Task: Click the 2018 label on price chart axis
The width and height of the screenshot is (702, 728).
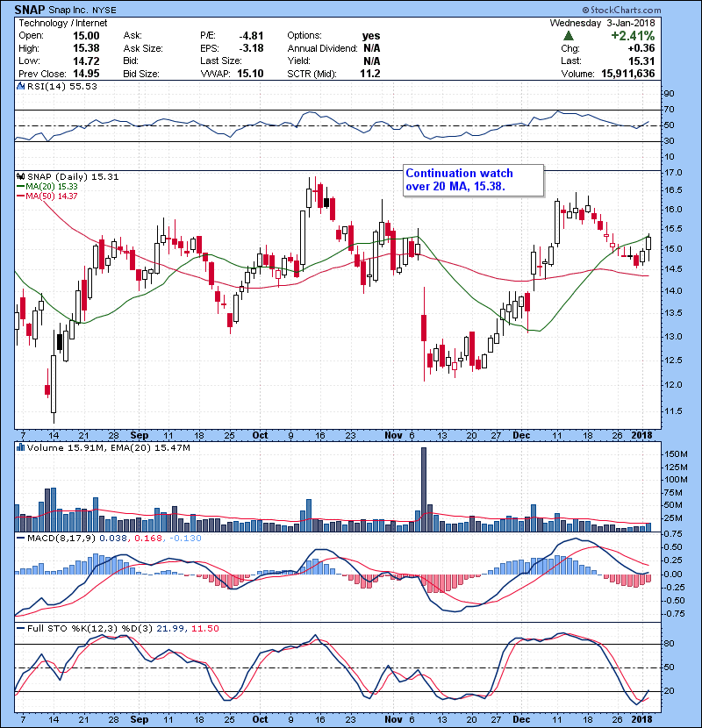Action: coord(641,436)
